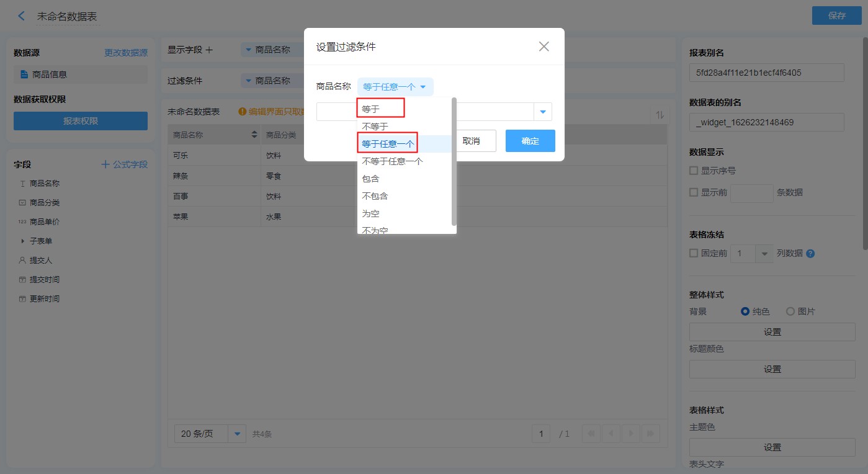Expand the 子表单 tree item
The height and width of the screenshot is (474, 868).
click(23, 241)
